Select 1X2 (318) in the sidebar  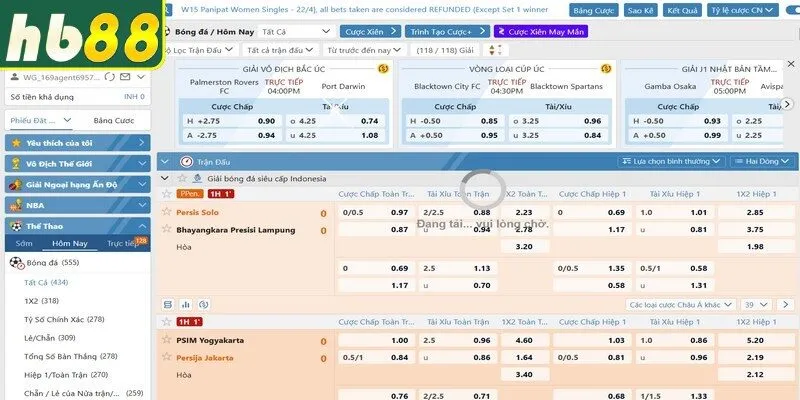pos(42,301)
